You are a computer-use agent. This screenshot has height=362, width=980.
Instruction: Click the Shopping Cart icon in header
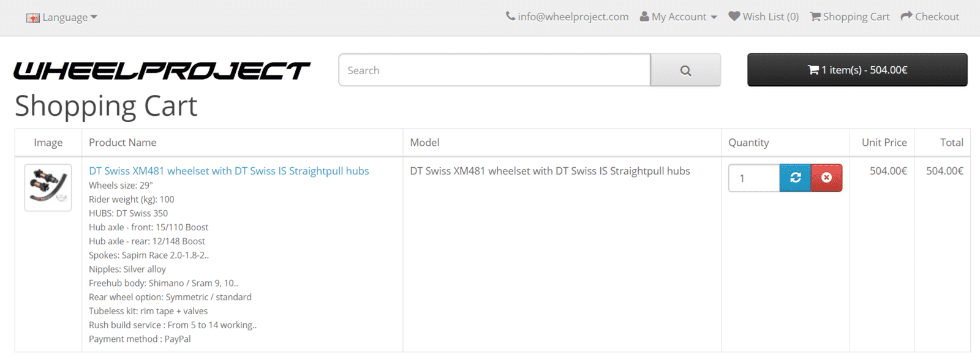tap(815, 17)
